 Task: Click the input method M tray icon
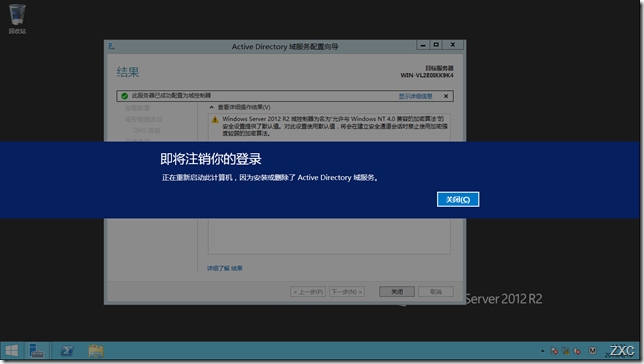(x=592, y=351)
